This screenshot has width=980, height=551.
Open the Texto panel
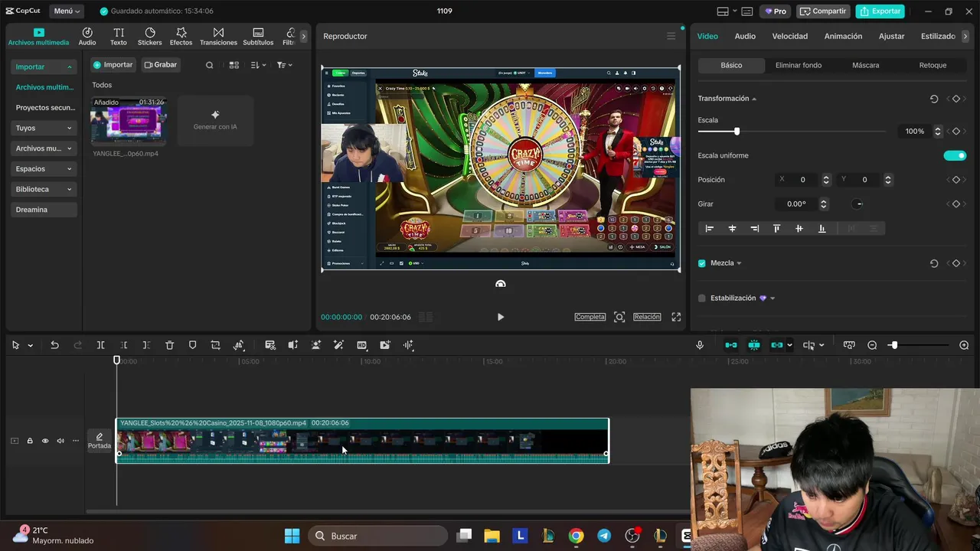point(119,36)
